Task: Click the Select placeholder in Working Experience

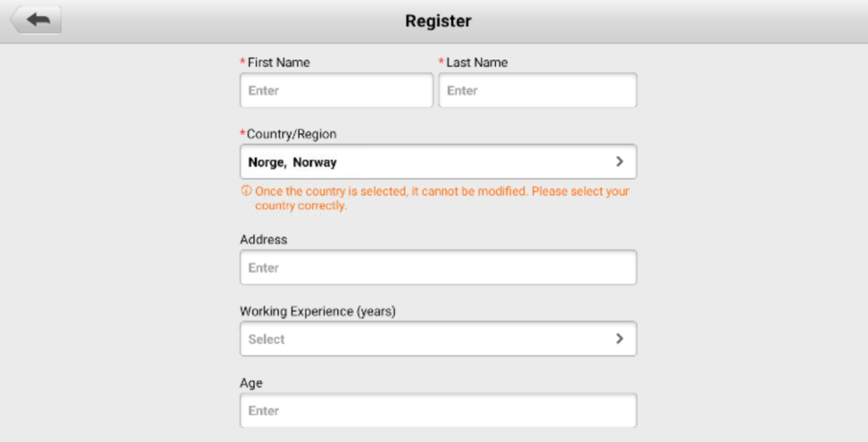Action: 266,339
